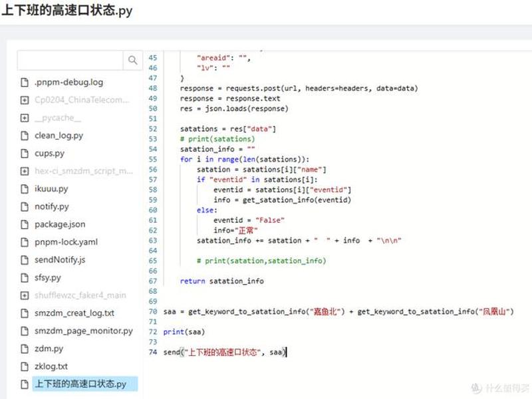Open smzdm_page_monitor.py file
Image resolution: width=532 pixels, height=399 pixels.
84,331
